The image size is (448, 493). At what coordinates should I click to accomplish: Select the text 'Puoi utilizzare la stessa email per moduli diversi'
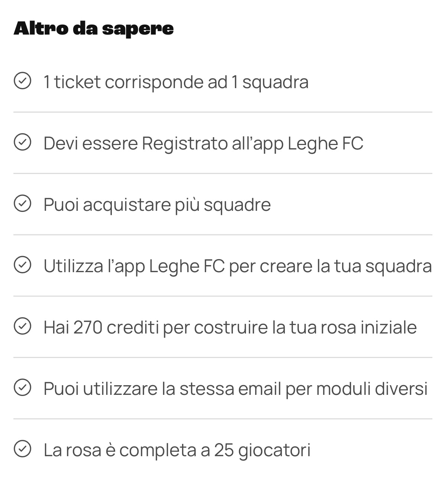[x=236, y=389]
